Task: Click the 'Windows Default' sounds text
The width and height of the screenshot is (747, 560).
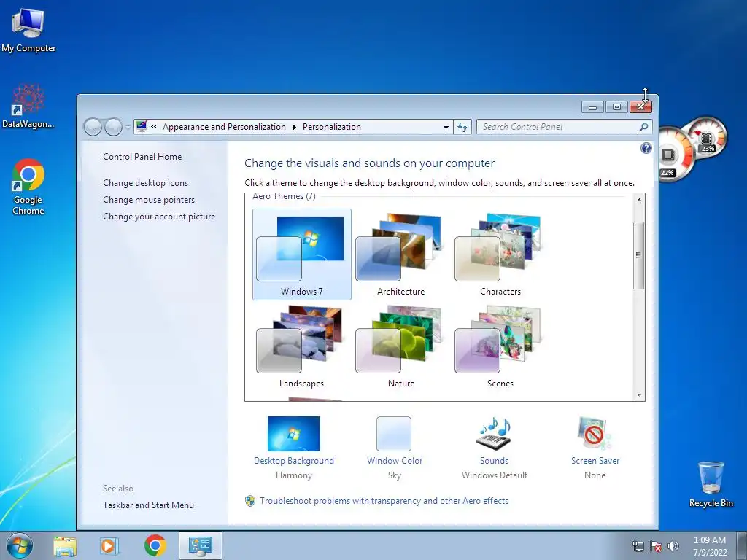Action: coord(494,475)
